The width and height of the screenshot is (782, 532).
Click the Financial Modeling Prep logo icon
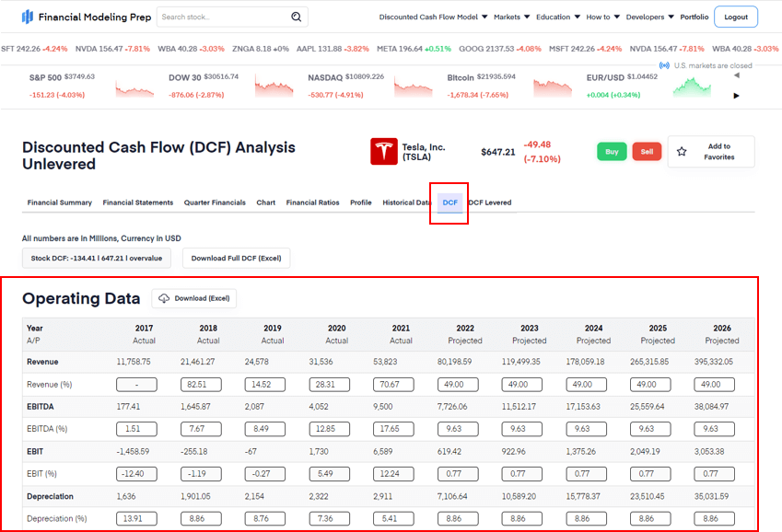pos(28,17)
